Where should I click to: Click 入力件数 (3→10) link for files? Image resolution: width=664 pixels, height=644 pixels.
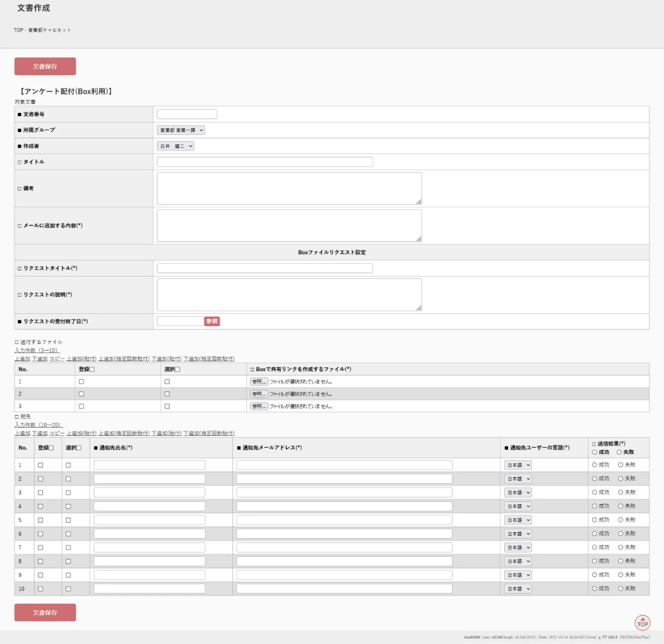click(37, 350)
